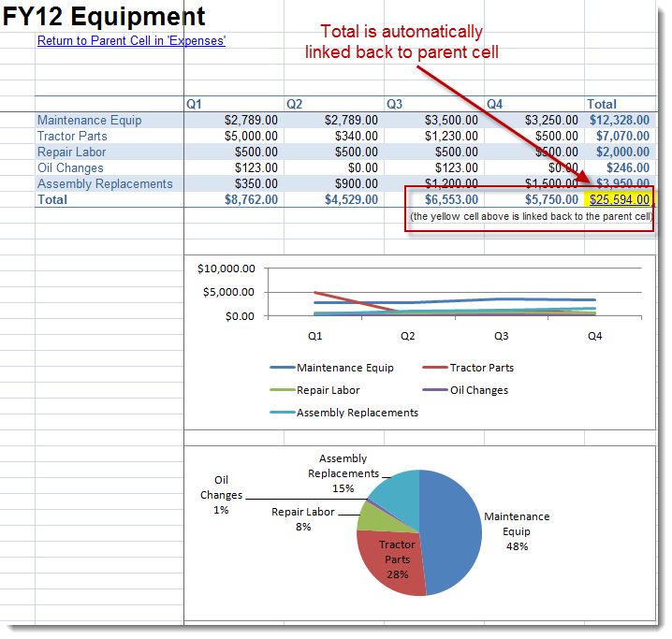The width and height of the screenshot is (672, 639).
Task: Select the Oil Changes 1% pie chart label
Action: pyautogui.click(x=221, y=495)
